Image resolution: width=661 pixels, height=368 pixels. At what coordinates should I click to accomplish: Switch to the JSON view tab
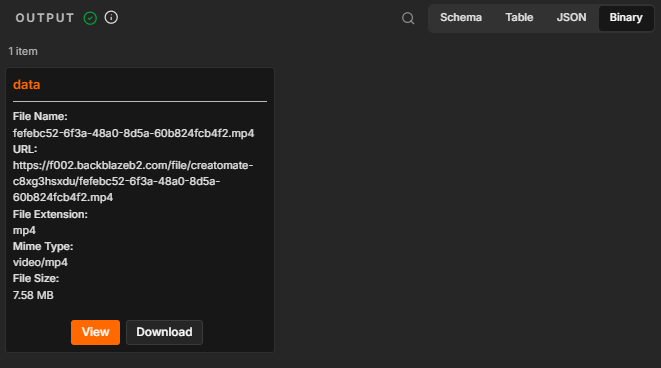point(571,18)
